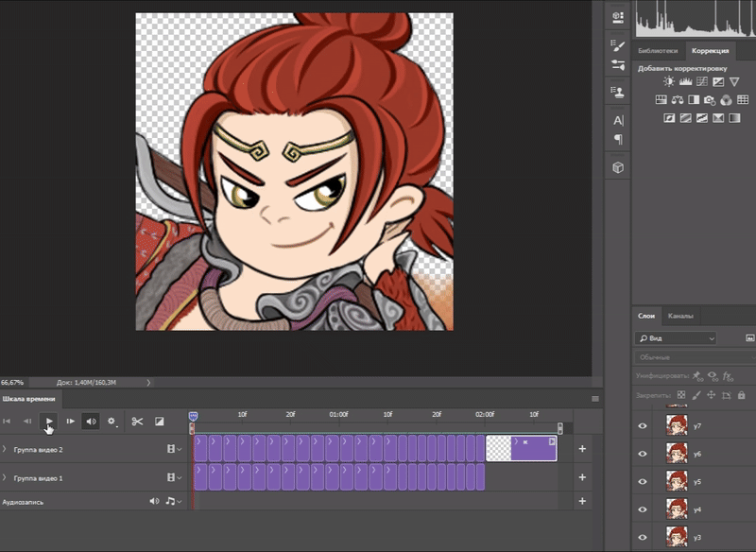Add a Levels adjustment

[x=685, y=81]
